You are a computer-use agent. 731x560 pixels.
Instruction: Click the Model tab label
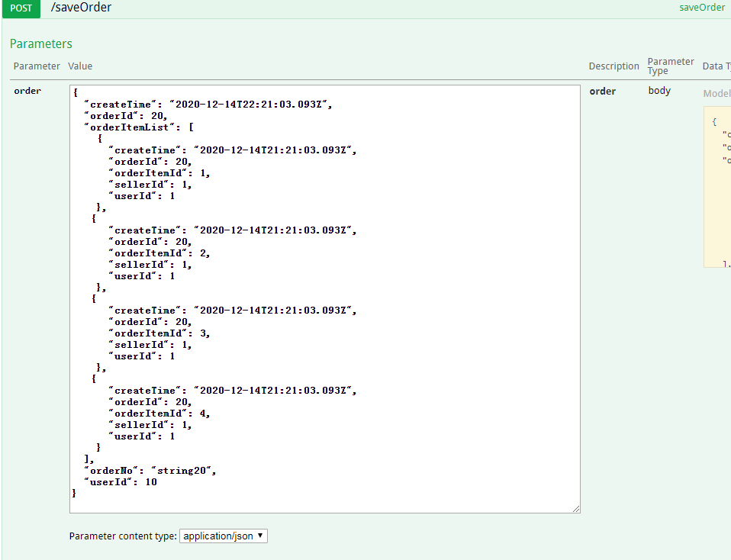[717, 93]
